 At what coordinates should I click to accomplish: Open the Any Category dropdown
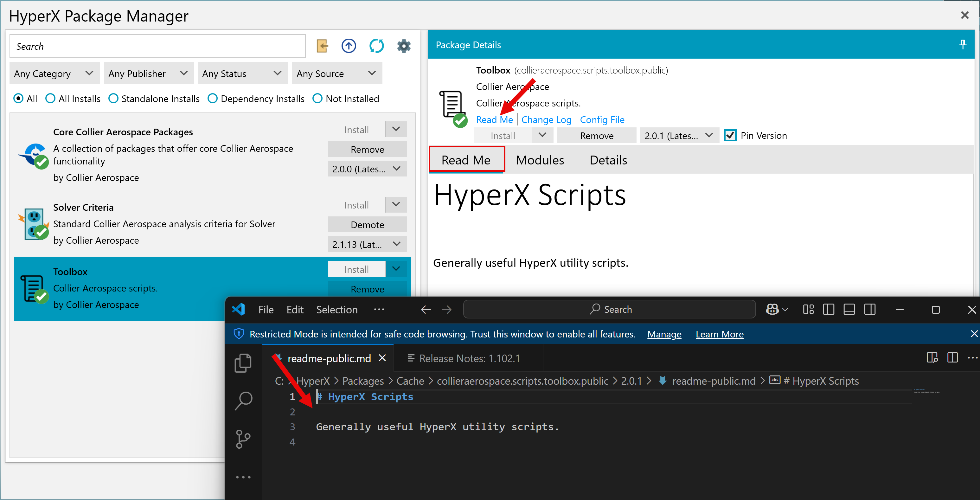(x=54, y=73)
